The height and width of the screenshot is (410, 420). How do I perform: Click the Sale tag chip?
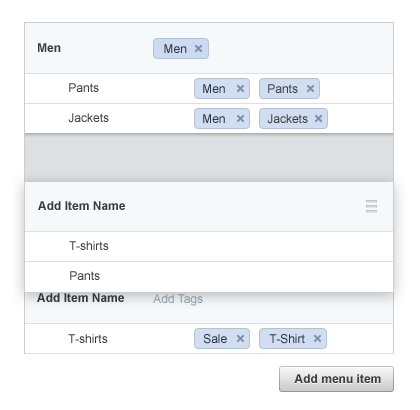click(215, 339)
